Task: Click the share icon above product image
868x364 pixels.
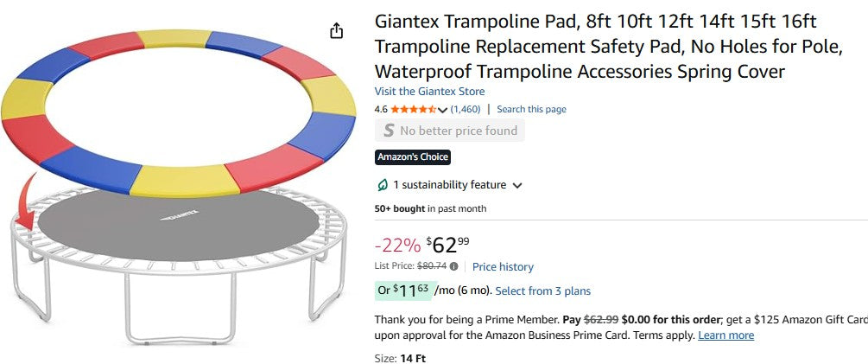Action: (x=337, y=31)
